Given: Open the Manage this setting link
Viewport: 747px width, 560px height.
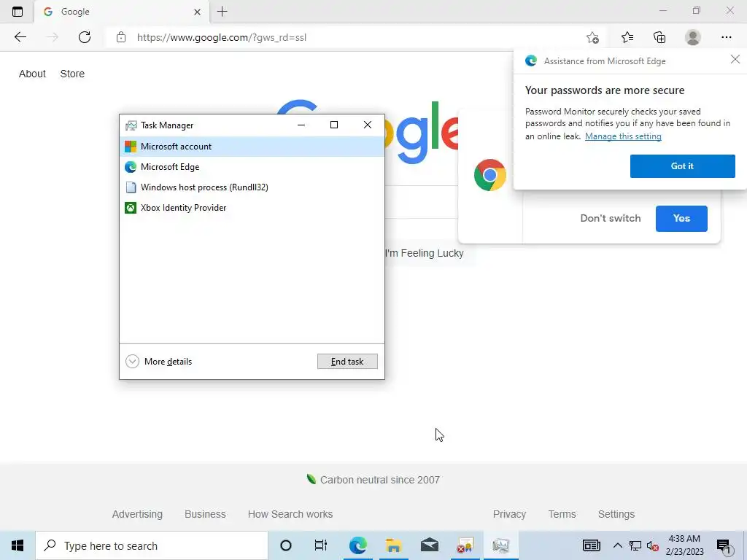Looking at the screenshot, I should 623,136.
